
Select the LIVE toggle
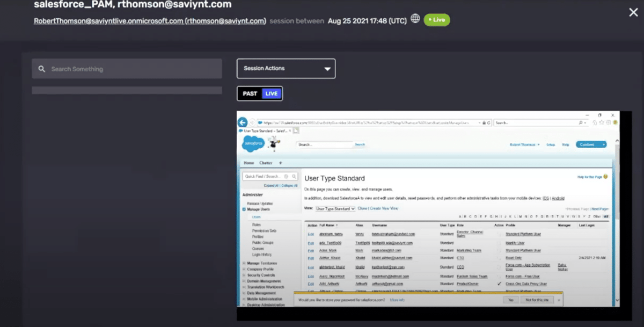tap(271, 93)
